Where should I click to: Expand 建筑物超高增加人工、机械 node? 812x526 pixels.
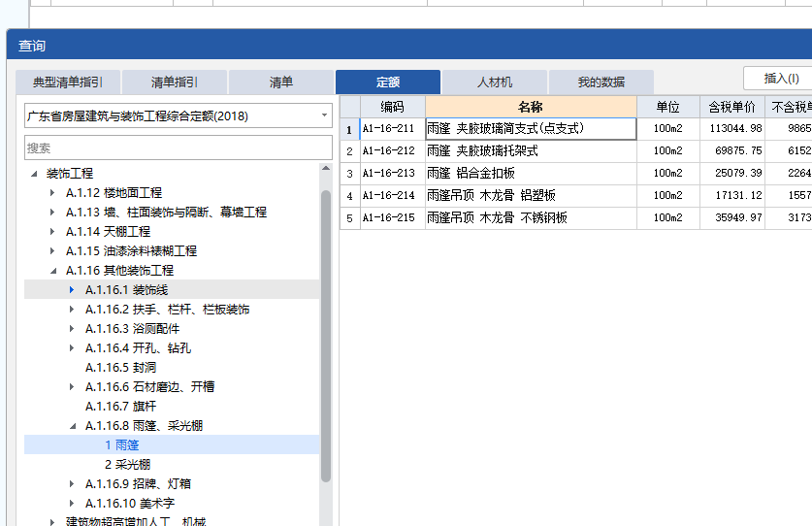(52, 522)
